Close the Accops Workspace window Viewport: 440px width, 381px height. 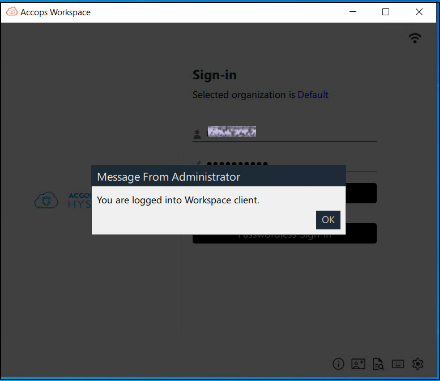(419, 12)
